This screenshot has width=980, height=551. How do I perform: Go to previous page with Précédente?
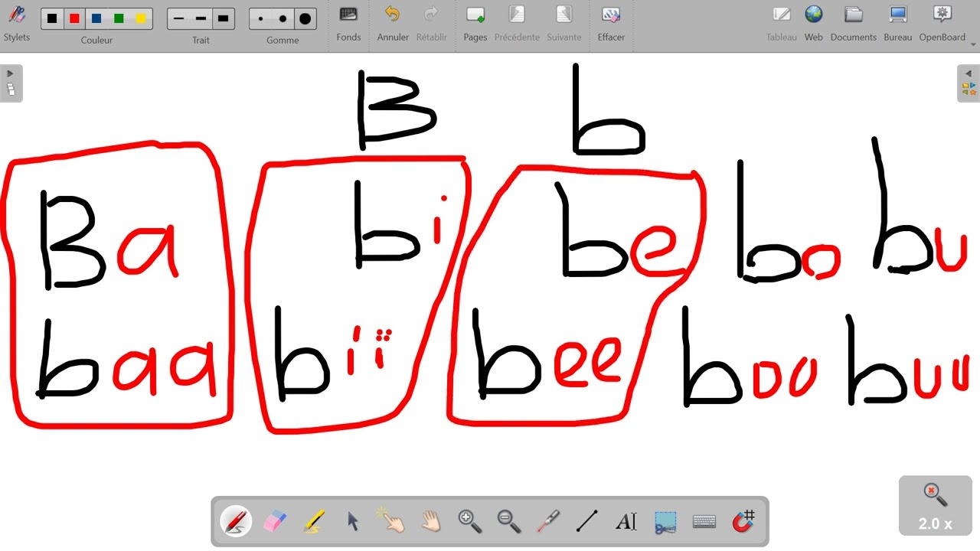[517, 23]
